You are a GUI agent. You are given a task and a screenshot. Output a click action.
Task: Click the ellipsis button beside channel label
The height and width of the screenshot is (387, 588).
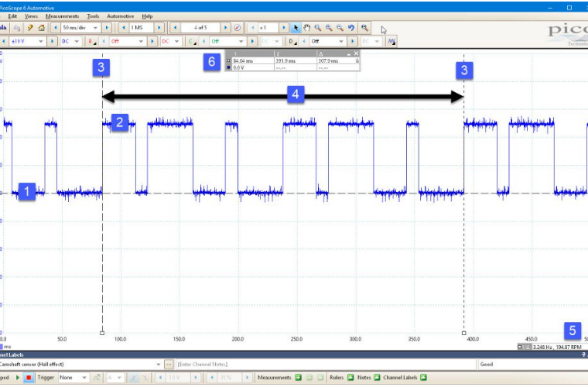click(169, 365)
